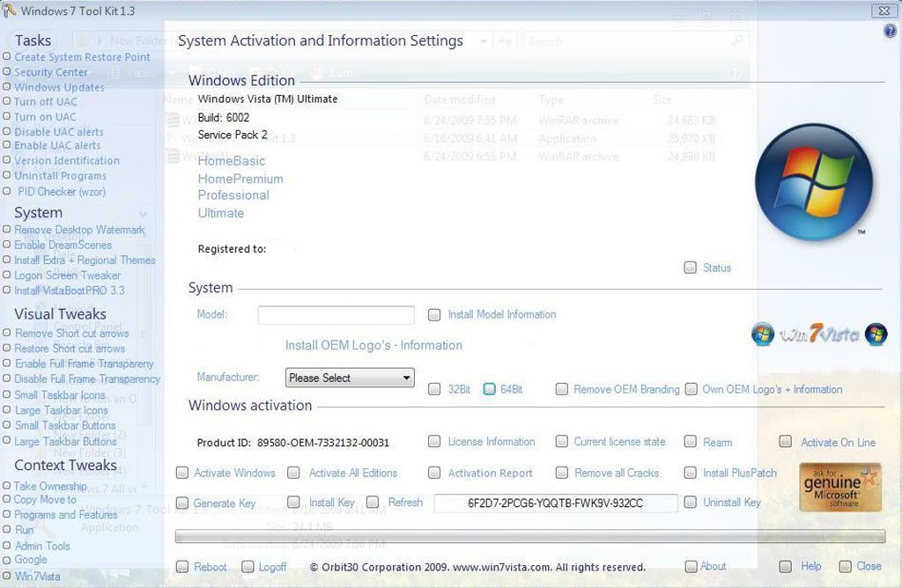Check Remove all Cracks
The height and width of the screenshot is (588, 902).
coord(561,473)
